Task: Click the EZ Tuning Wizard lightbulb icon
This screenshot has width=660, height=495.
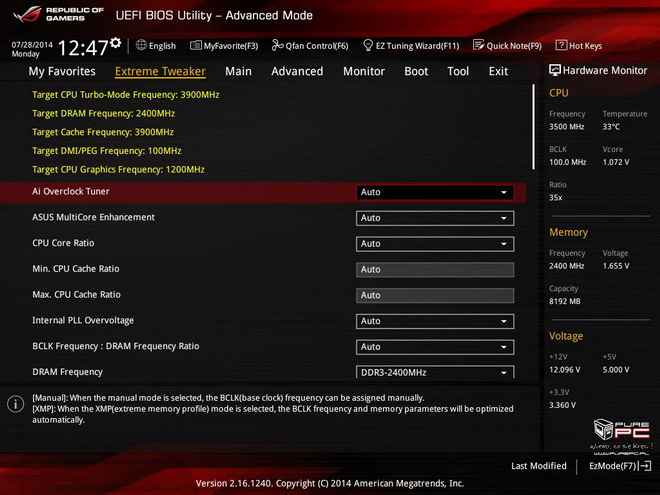Action: (368, 45)
